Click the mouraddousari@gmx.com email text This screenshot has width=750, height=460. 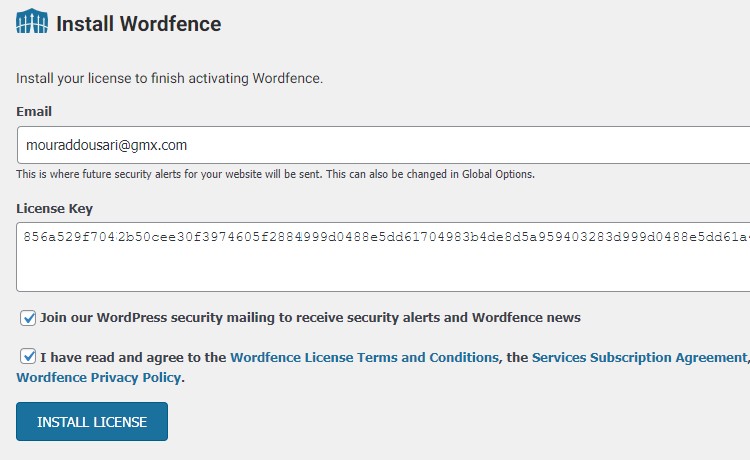(x=106, y=145)
